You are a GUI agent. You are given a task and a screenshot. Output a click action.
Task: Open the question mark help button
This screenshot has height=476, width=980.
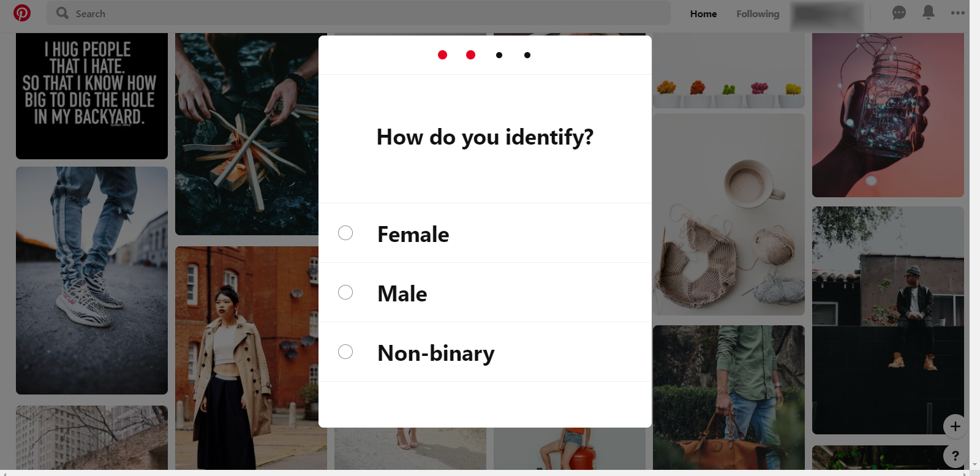955,456
